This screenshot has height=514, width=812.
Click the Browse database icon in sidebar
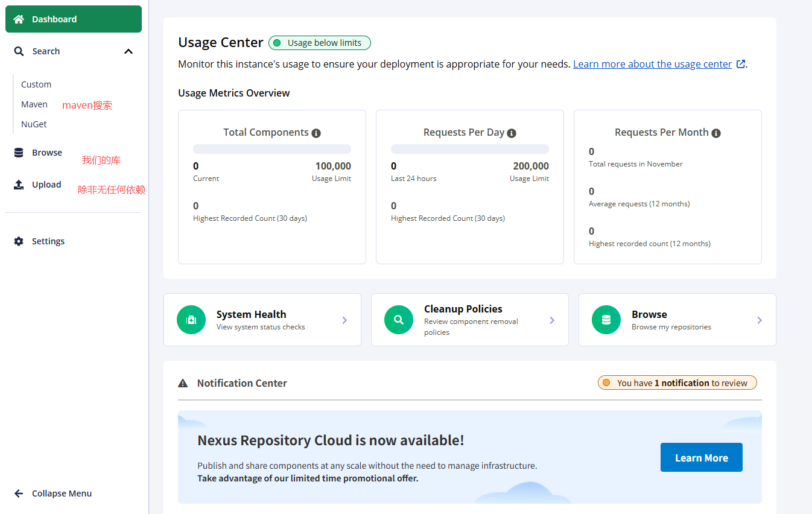(19, 153)
